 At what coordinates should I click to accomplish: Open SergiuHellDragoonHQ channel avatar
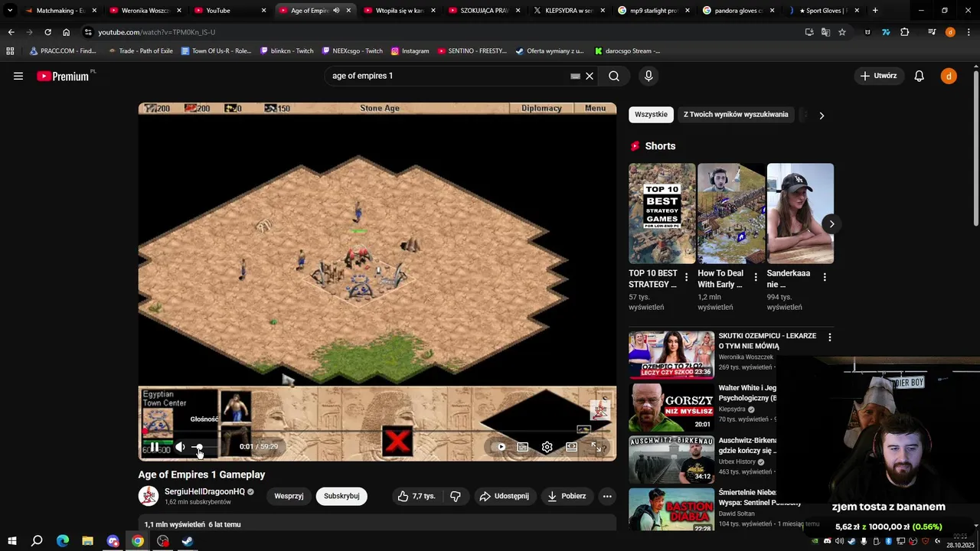[149, 496]
